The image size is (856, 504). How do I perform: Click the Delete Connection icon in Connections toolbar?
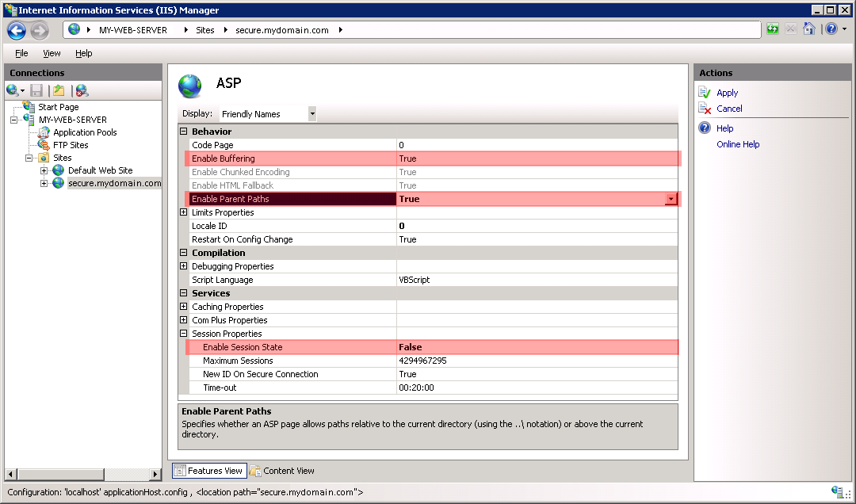(81, 90)
